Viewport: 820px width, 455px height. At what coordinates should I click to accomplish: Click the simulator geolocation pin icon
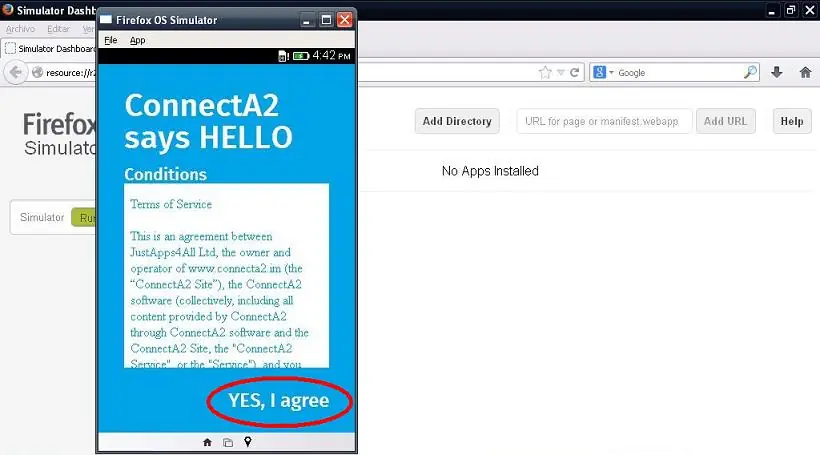click(x=248, y=442)
